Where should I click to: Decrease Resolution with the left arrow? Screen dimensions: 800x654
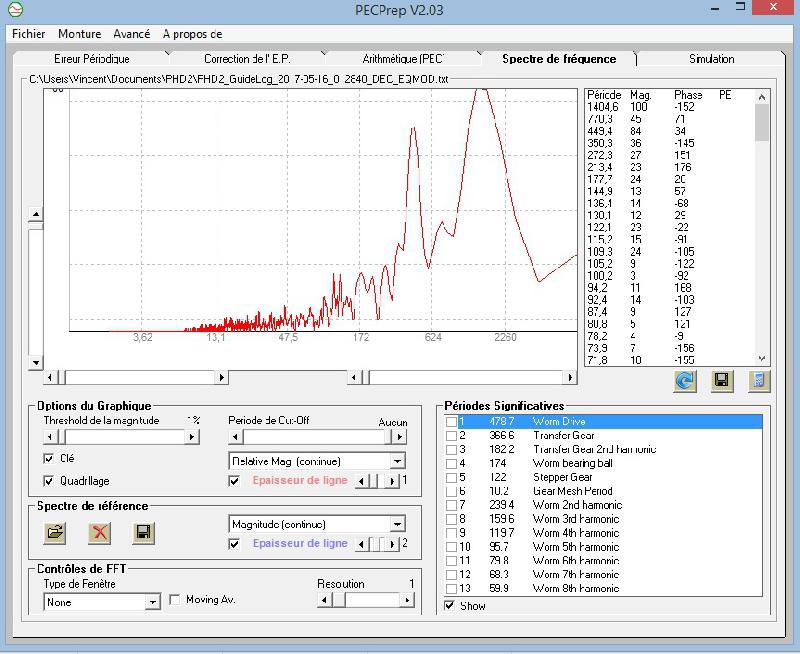click(x=323, y=600)
